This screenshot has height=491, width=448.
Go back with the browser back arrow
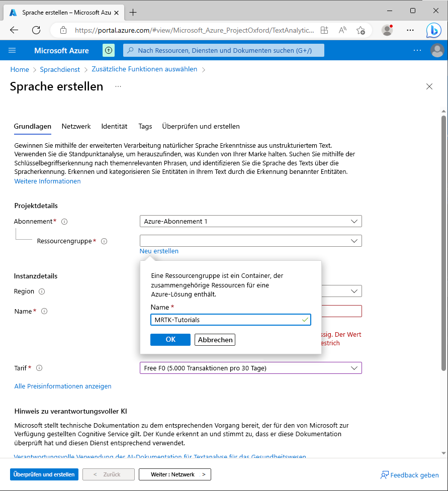[14, 30]
